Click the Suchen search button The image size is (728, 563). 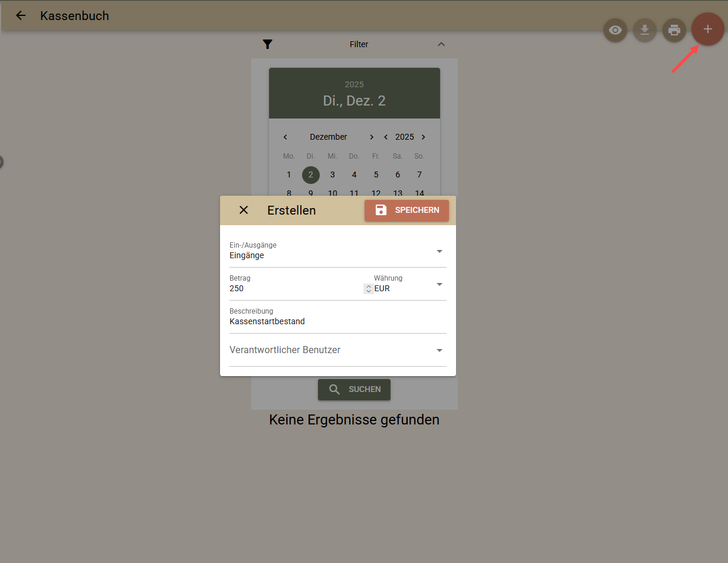coord(354,390)
